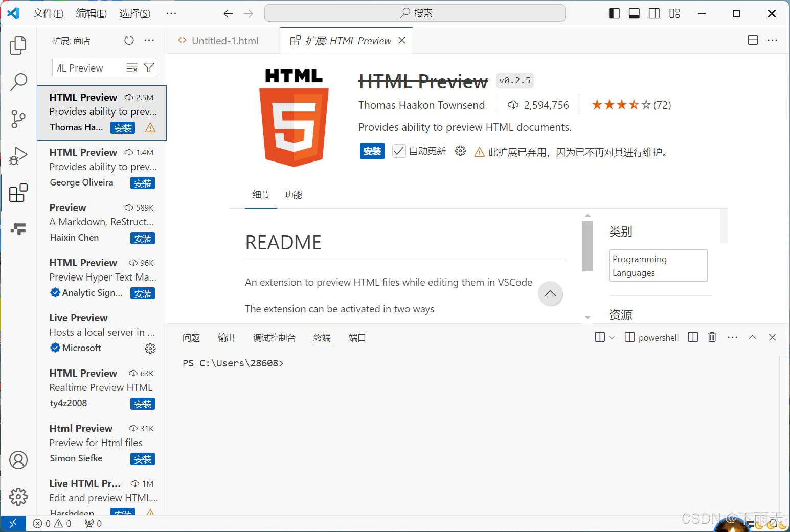Open Run and Debug view
This screenshot has width=790, height=532.
[18, 156]
